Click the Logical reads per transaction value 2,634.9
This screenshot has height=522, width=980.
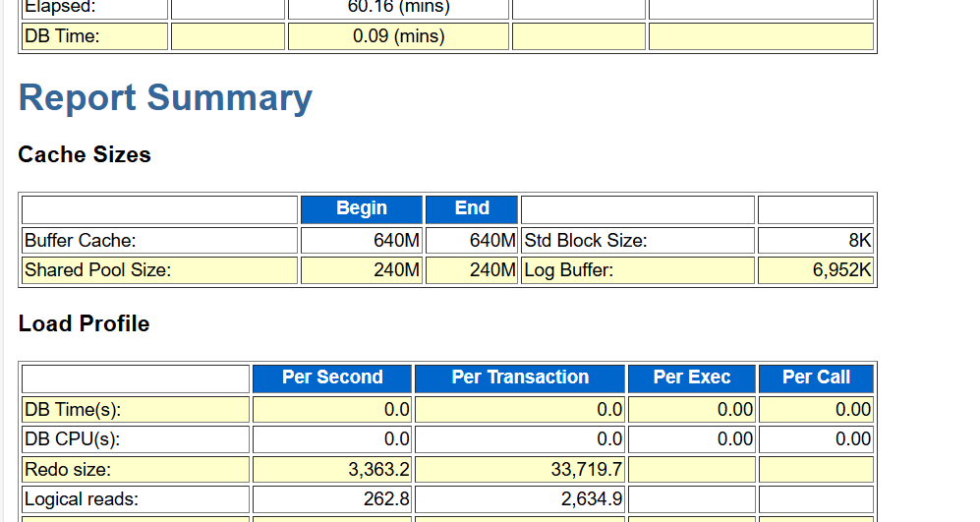click(x=592, y=498)
